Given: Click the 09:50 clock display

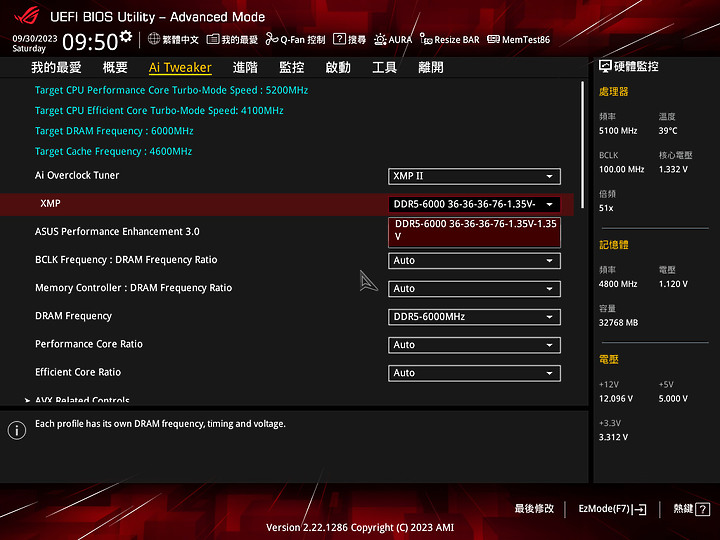Looking at the screenshot, I should [x=90, y=42].
